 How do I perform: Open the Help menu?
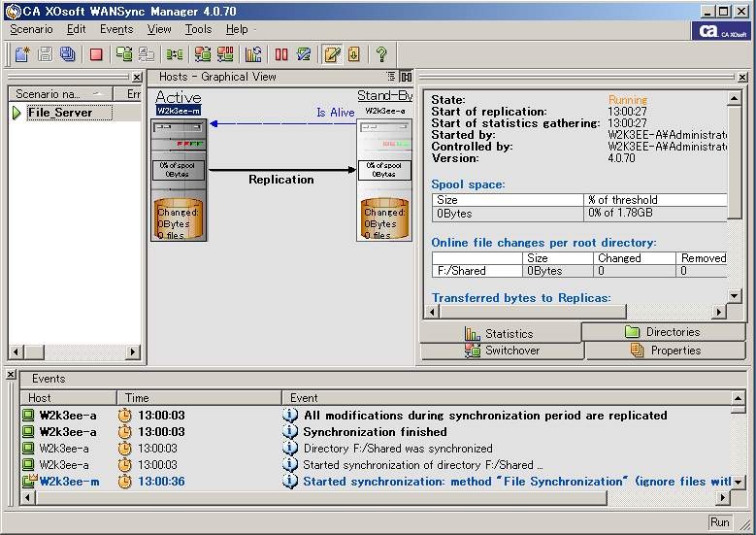(x=237, y=29)
